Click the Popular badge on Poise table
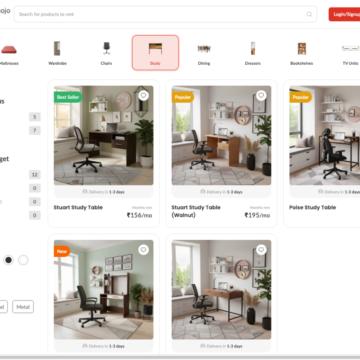This screenshot has height=360, width=360. point(300,97)
